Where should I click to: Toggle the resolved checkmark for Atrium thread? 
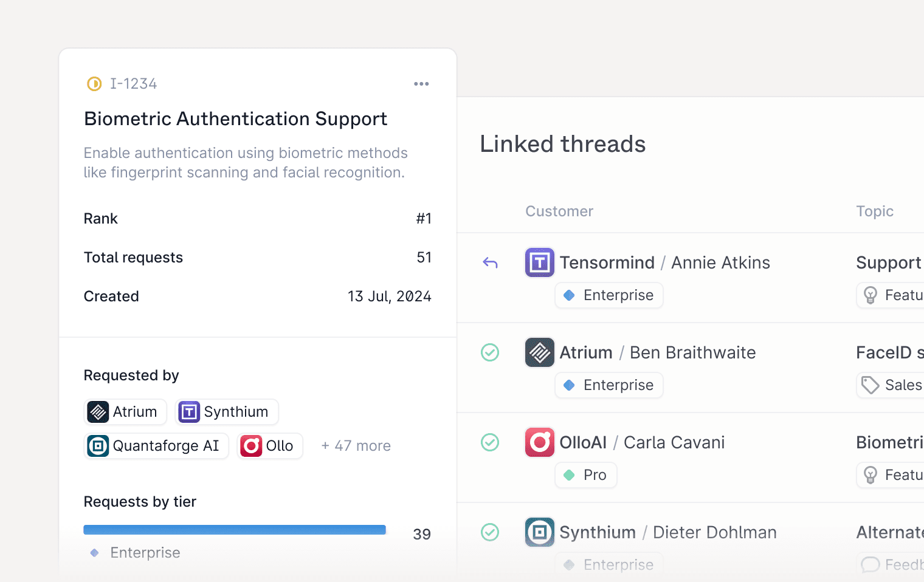pyautogui.click(x=490, y=352)
